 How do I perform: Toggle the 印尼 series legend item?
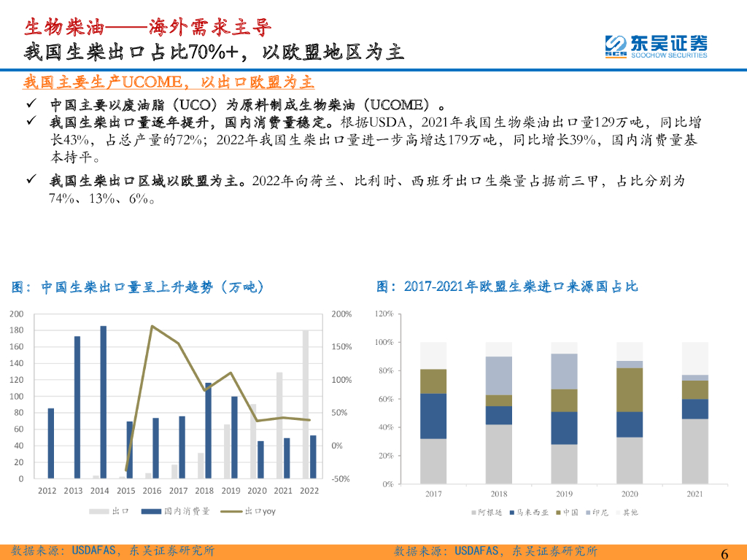click(x=588, y=513)
